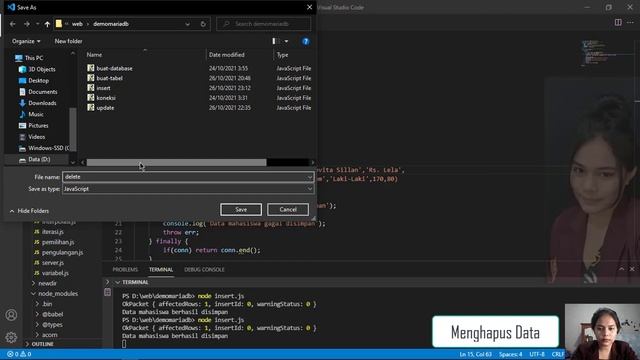
Task: Open Pictures in navigation pane
Action: pyautogui.click(x=38, y=126)
